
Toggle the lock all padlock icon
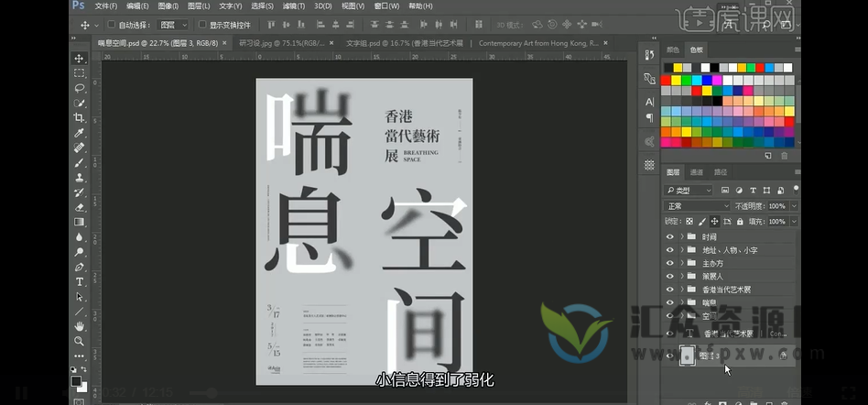740,221
